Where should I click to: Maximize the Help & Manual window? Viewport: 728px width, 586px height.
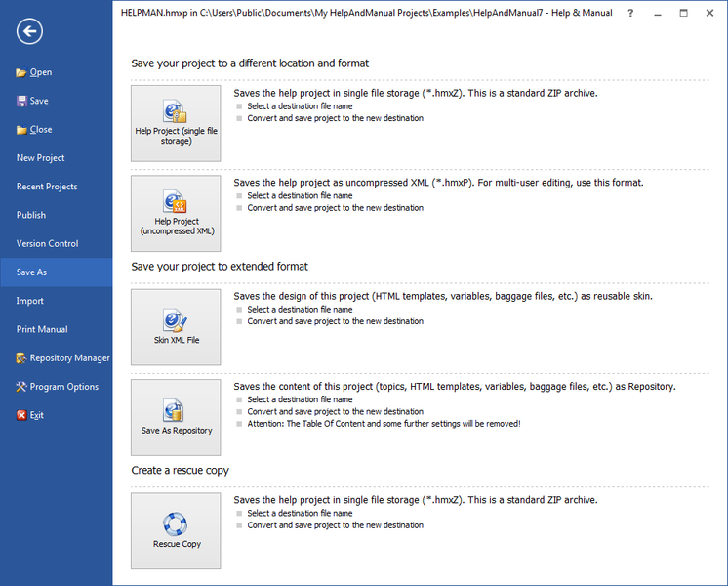click(683, 13)
